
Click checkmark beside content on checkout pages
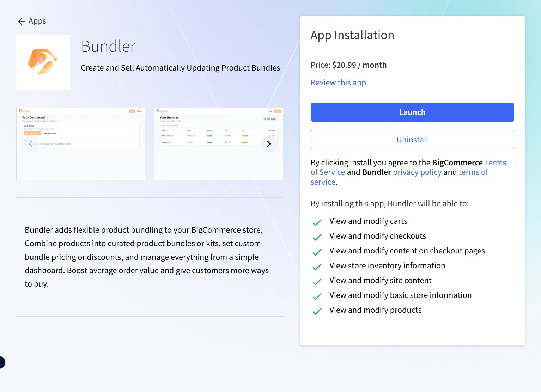pyautogui.click(x=317, y=252)
